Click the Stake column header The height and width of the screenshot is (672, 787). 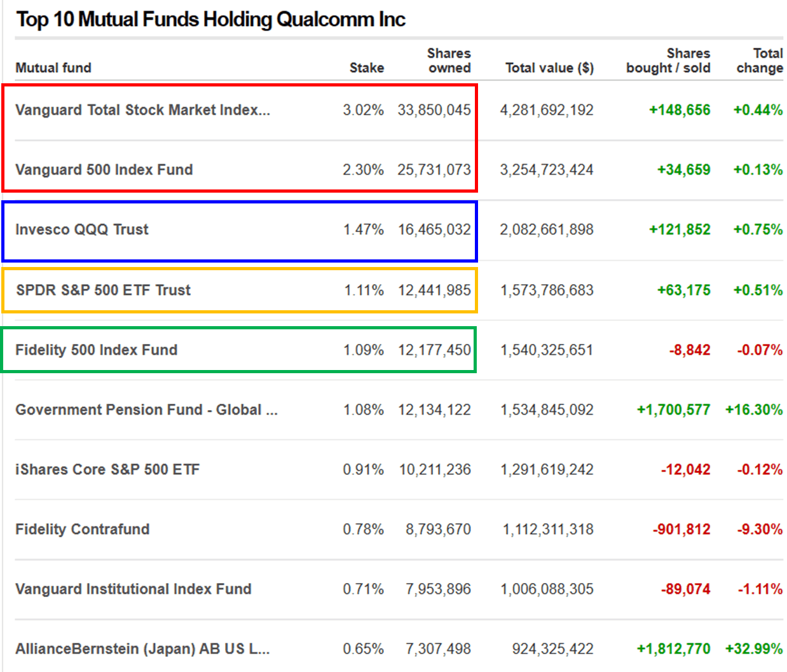tap(367, 67)
